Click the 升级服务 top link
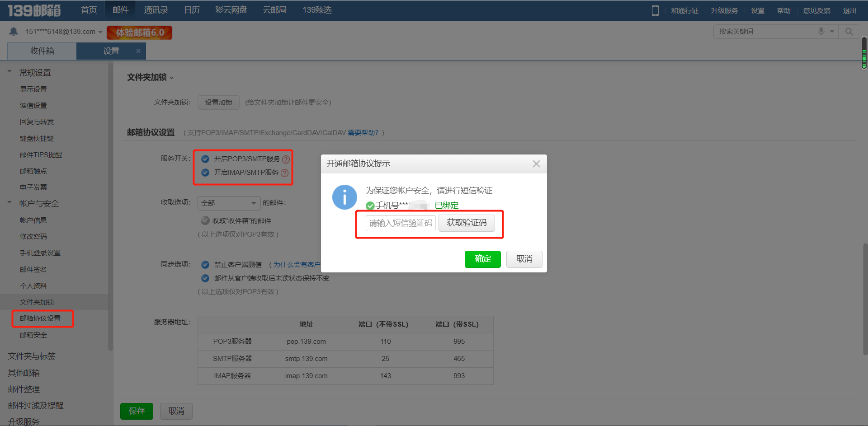868x426 pixels. [724, 11]
